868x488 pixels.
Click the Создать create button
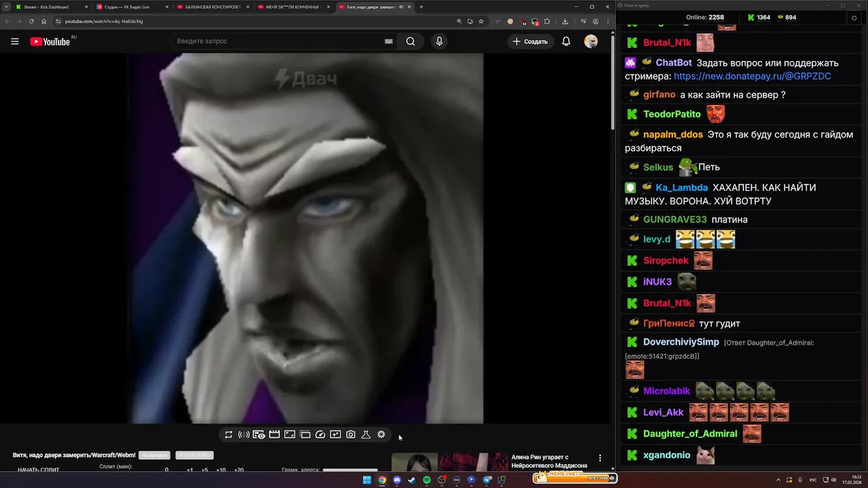[530, 41]
